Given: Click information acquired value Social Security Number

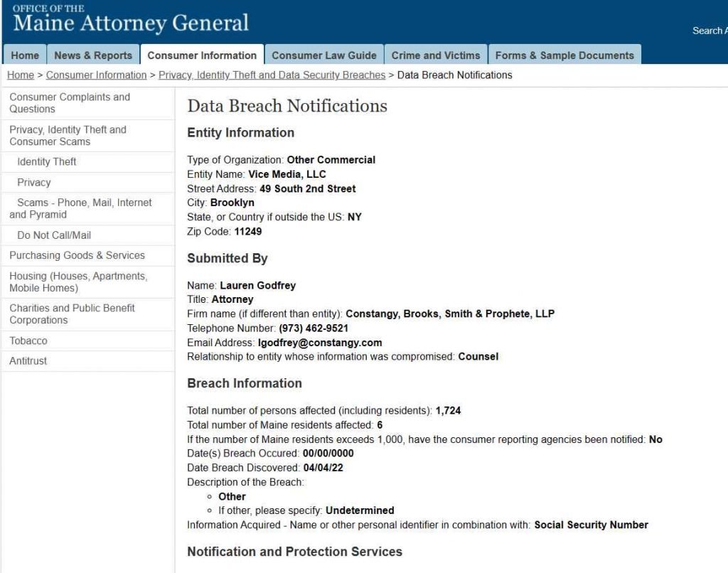Looking at the screenshot, I should click(x=591, y=525).
